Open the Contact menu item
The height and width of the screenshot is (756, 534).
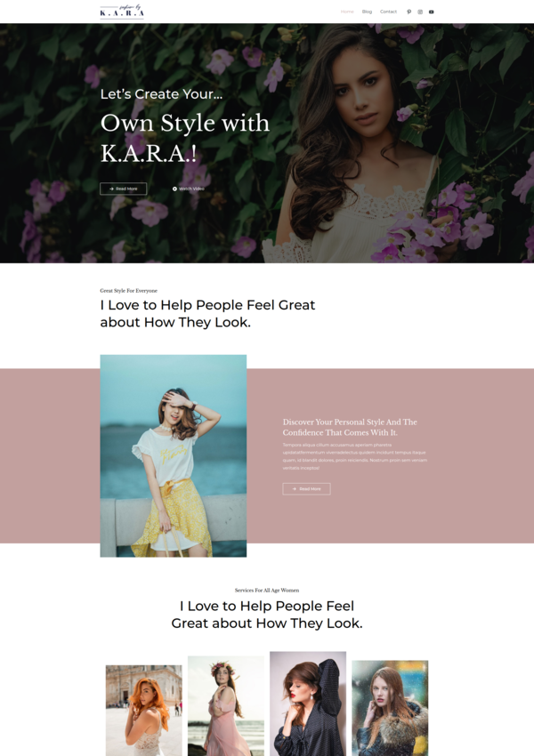click(388, 12)
